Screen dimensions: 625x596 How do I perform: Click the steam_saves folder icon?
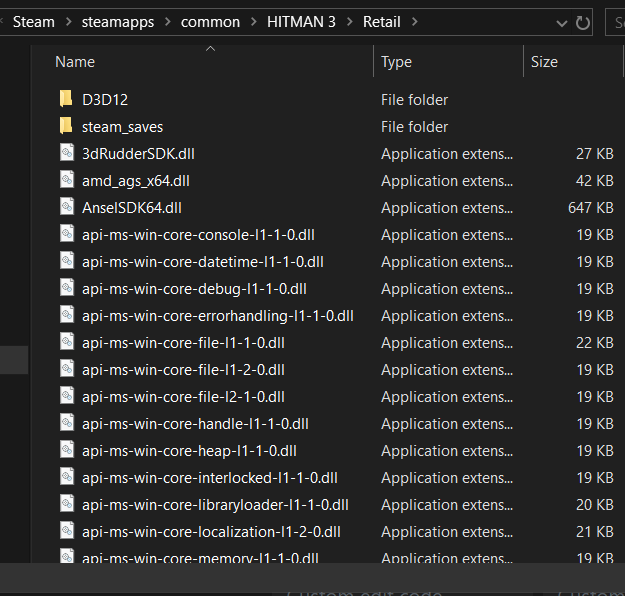(66, 126)
